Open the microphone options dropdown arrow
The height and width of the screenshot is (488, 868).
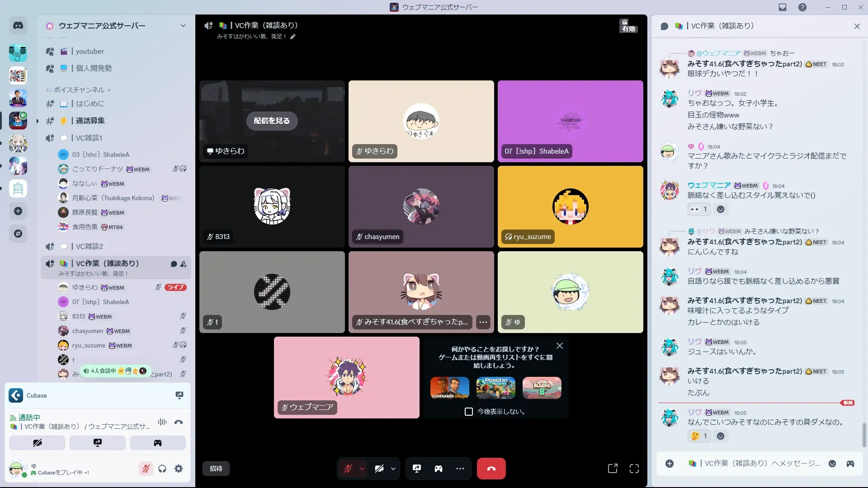point(362,469)
